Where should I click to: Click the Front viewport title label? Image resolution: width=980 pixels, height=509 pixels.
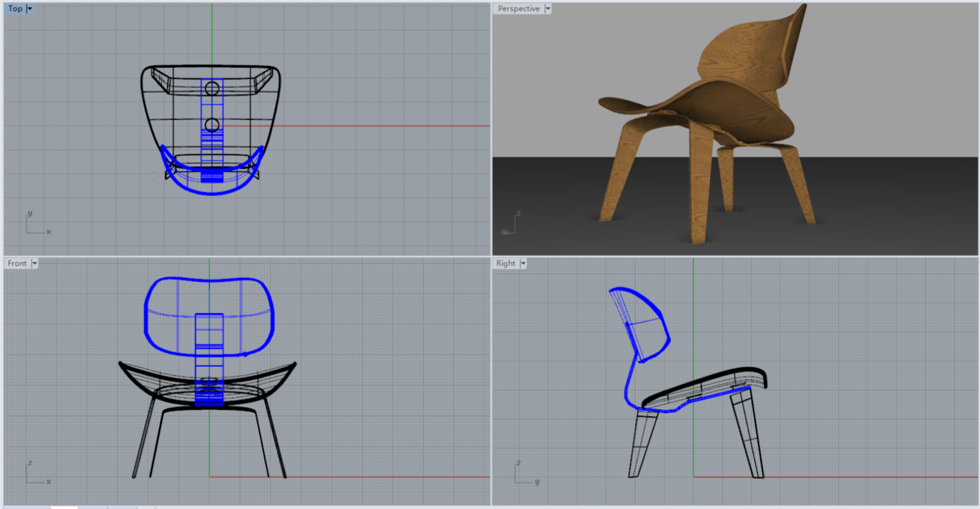(x=18, y=263)
